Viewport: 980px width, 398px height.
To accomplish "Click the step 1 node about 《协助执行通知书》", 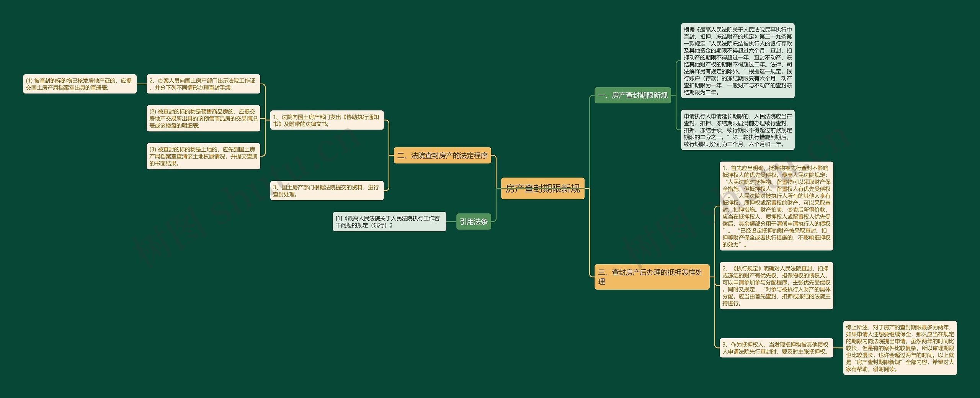I will 327,120.
